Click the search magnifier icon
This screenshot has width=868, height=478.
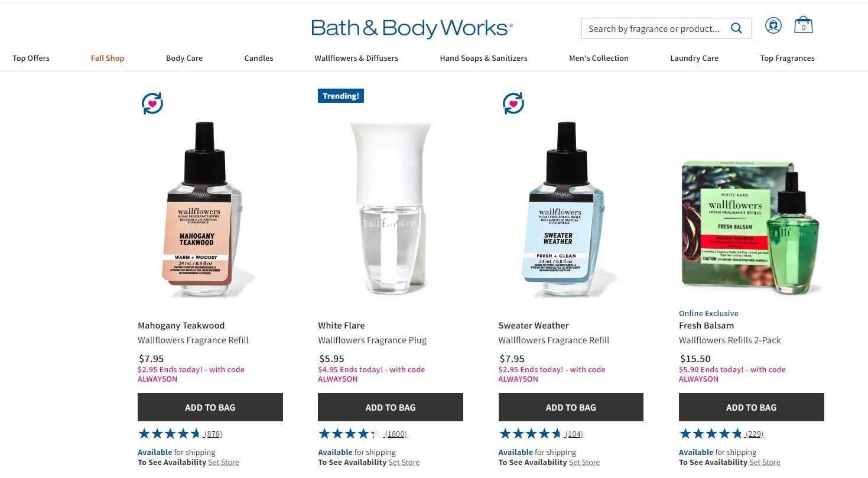(736, 28)
